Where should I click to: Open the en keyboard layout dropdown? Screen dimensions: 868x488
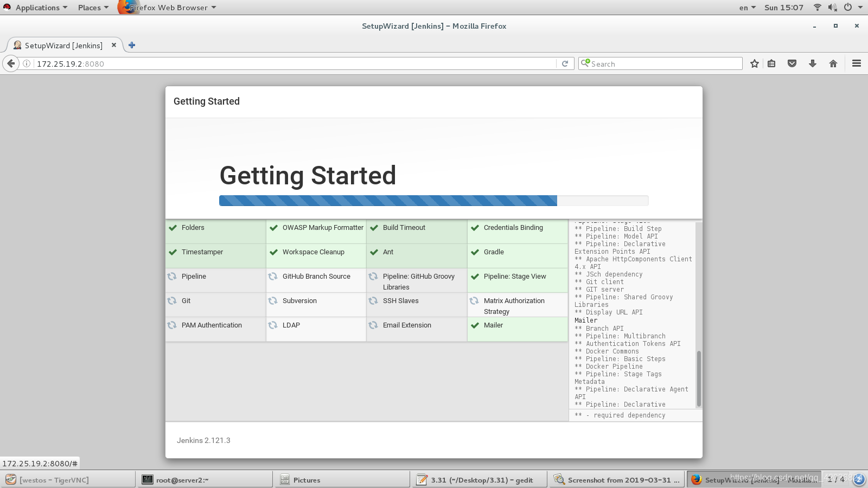[747, 8]
